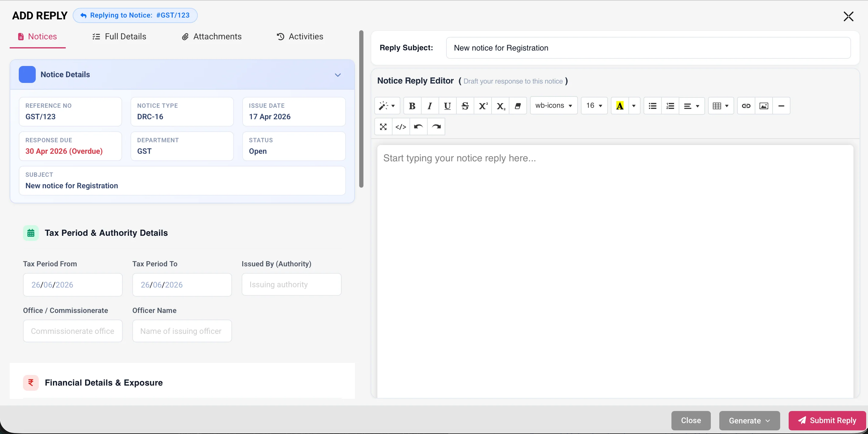Open the Generate dropdown button
Viewport: 868px width, 434px height.
749,421
